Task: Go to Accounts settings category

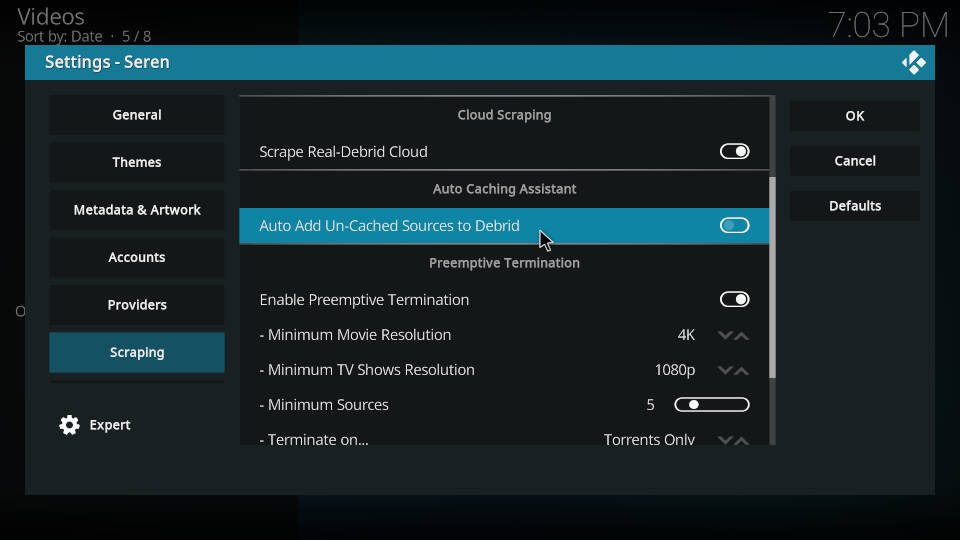Action: [137, 257]
